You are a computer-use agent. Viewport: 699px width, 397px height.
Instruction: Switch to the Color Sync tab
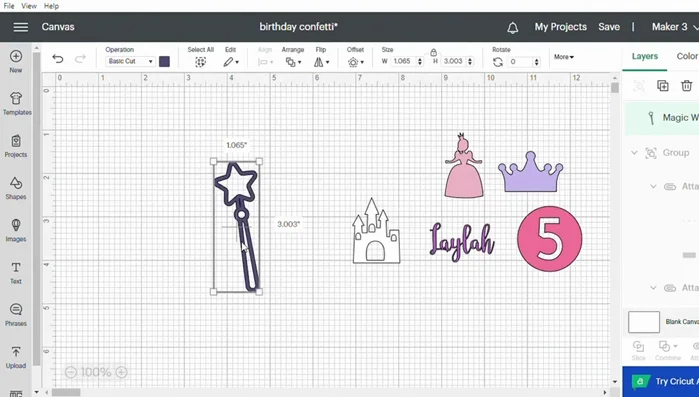pos(687,56)
